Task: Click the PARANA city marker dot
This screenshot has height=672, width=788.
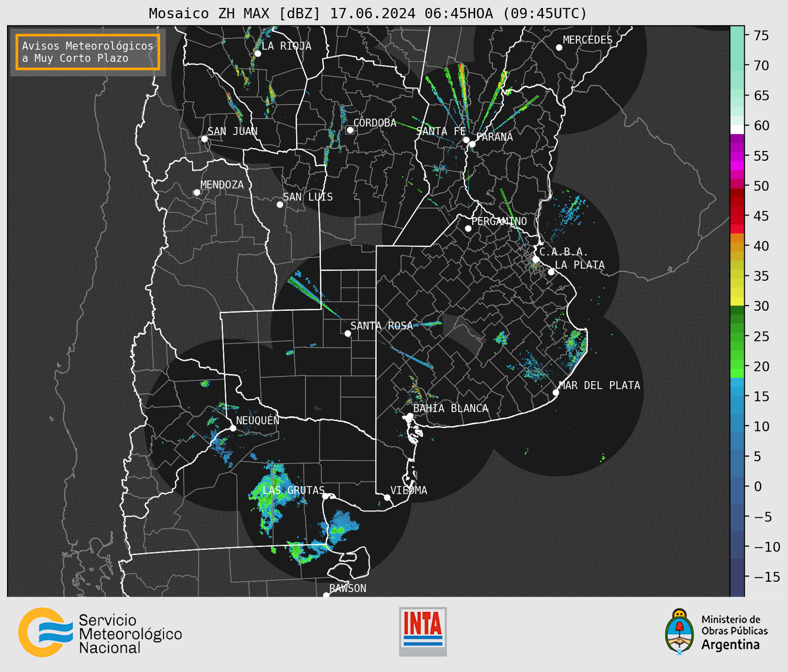Action: click(472, 144)
